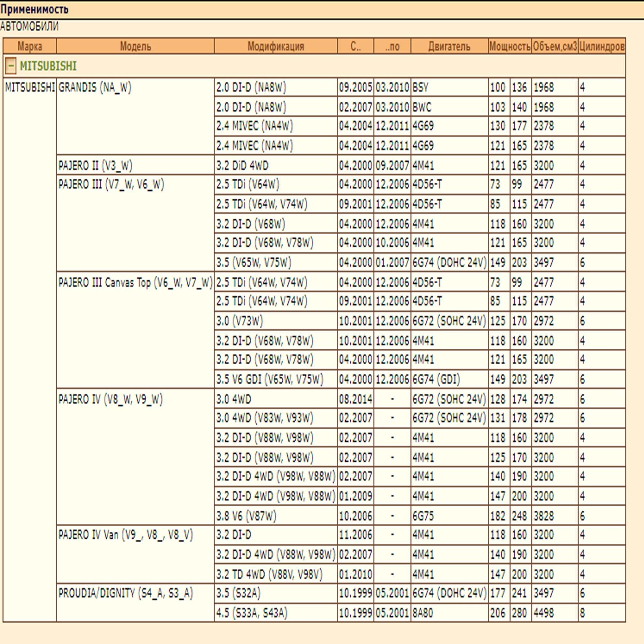This screenshot has height=644, width=644.
Task: Click the Объем,см3 column header
Action: [x=555, y=46]
